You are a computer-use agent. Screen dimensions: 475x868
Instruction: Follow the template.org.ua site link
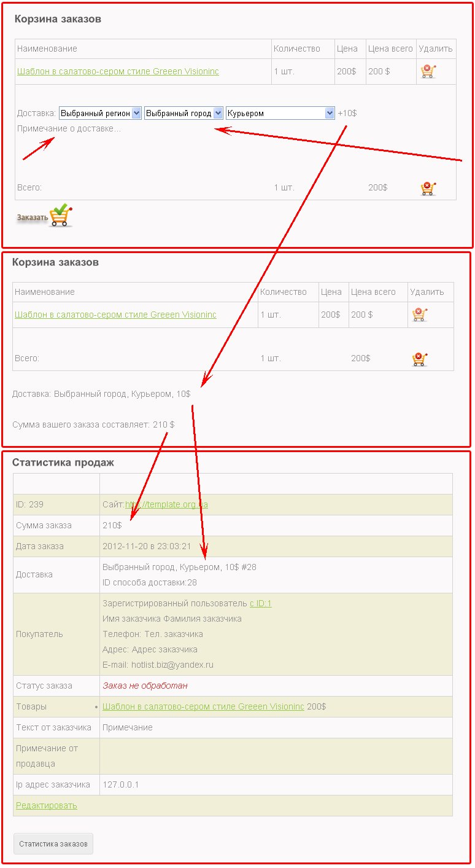click(x=166, y=504)
